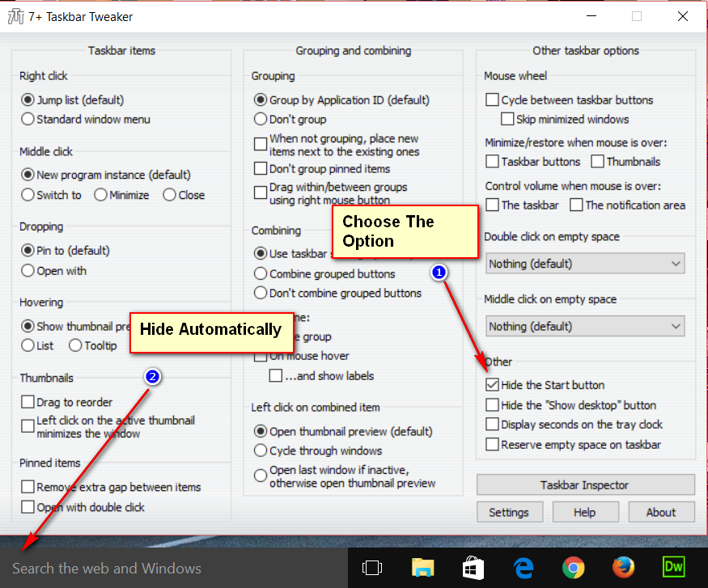Viewport: 708px width, 588px height.
Task: Open Google Chrome from the taskbar
Action: click(x=573, y=569)
